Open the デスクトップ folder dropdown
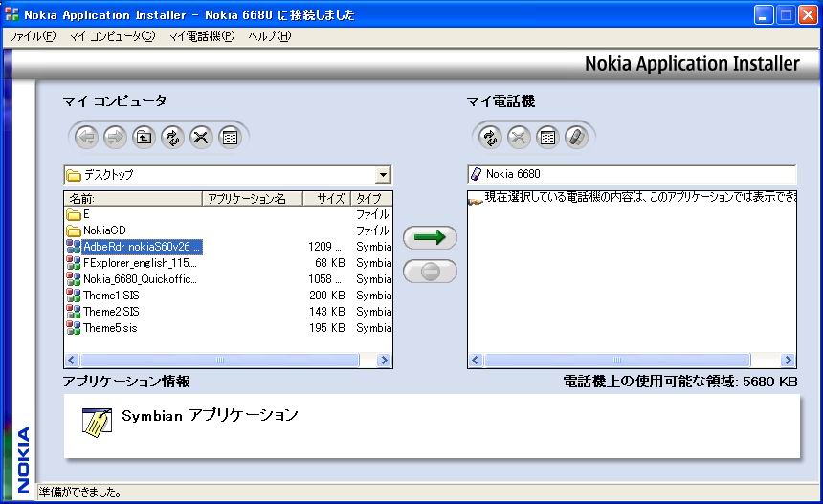 click(x=384, y=175)
